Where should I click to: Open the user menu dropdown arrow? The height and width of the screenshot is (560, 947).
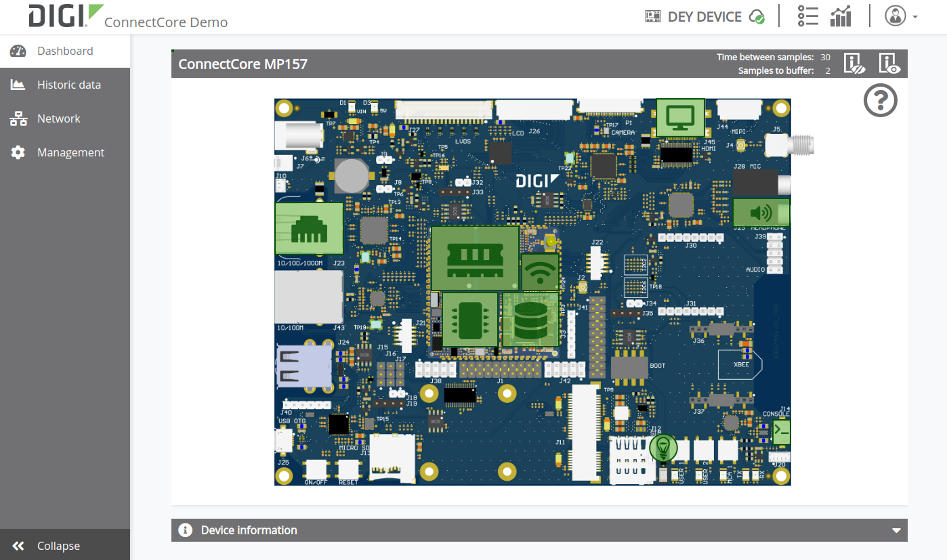tap(915, 17)
